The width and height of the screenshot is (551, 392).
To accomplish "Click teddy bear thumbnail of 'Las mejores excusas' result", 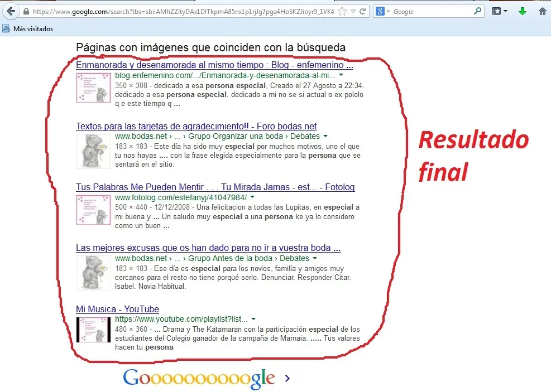I will point(93,273).
